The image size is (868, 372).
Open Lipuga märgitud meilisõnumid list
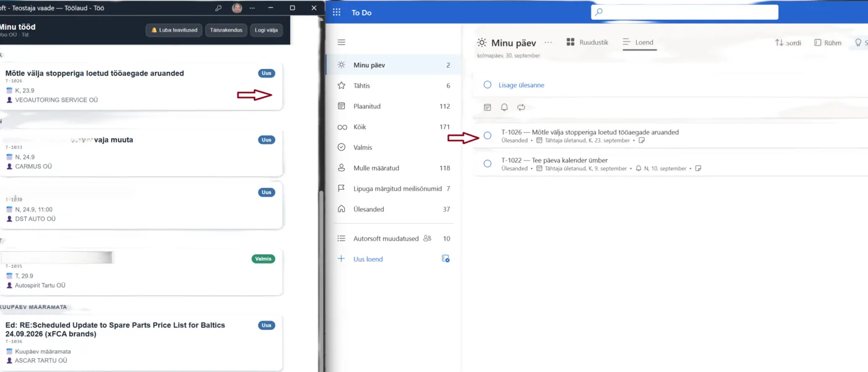[393, 188]
